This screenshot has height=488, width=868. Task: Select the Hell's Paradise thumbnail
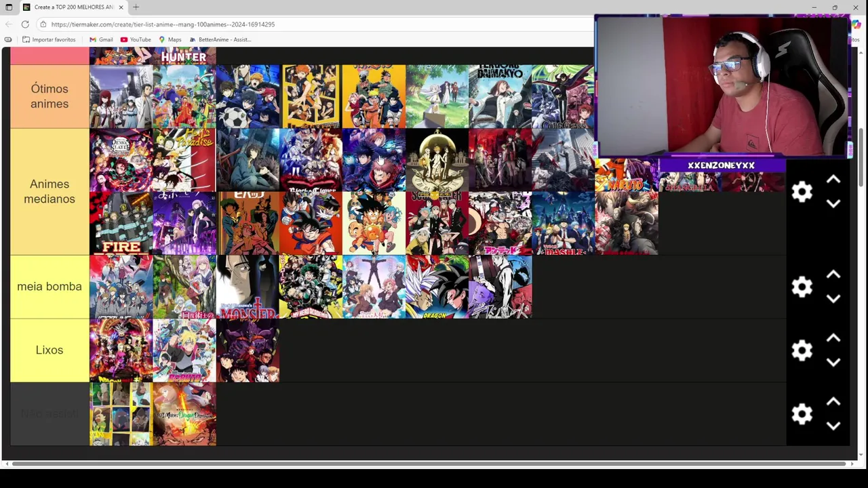point(184,160)
